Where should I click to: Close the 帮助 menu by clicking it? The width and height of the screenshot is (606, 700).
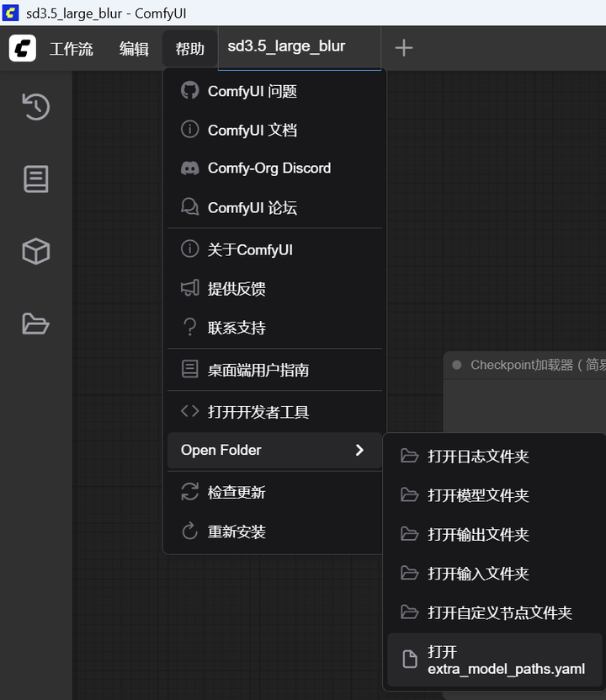point(189,49)
